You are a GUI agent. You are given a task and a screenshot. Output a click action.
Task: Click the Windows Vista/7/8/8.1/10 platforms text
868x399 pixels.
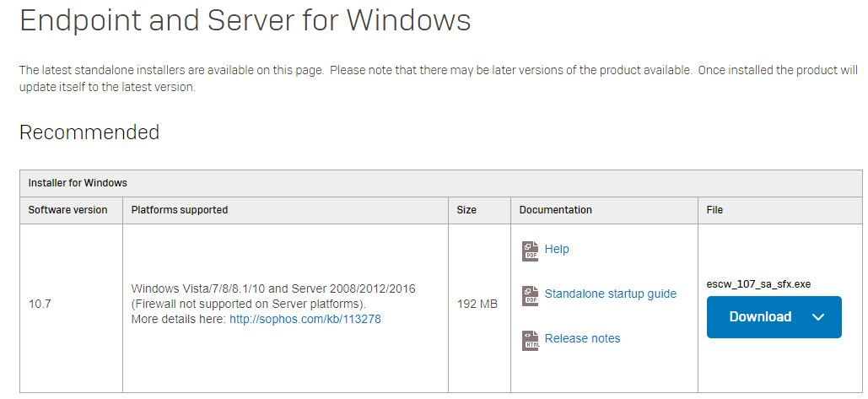tap(273, 288)
